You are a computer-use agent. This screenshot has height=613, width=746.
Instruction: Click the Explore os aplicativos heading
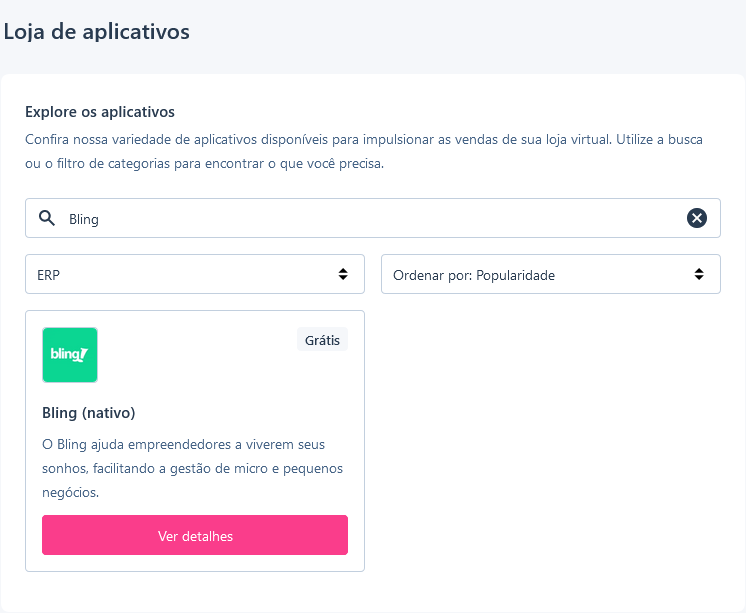[100, 112]
